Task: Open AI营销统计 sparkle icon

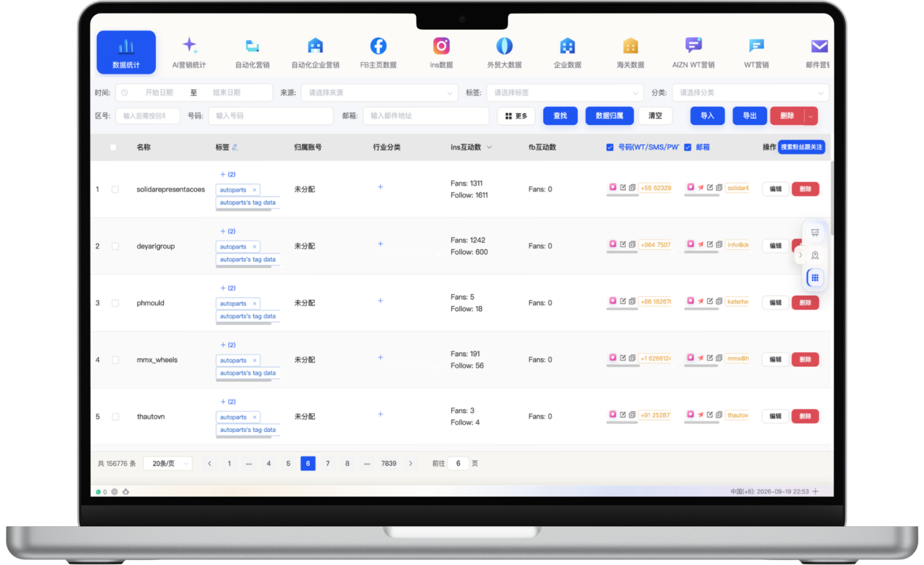Action: point(189,45)
